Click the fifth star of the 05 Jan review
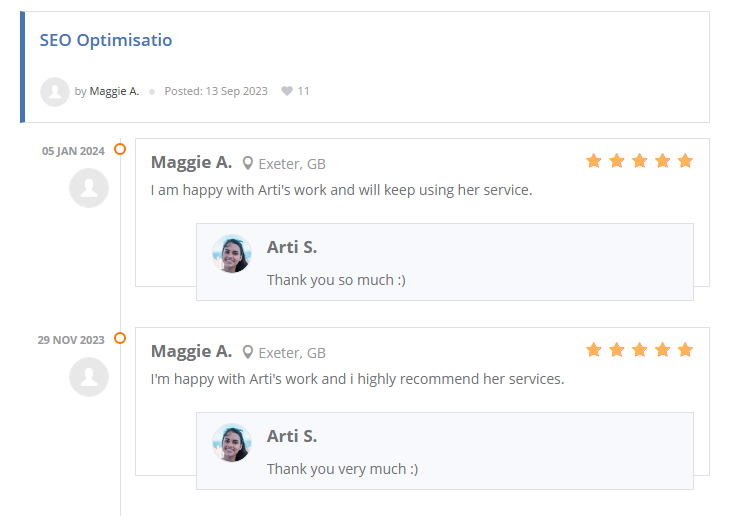The height and width of the screenshot is (524, 733). click(x=685, y=161)
